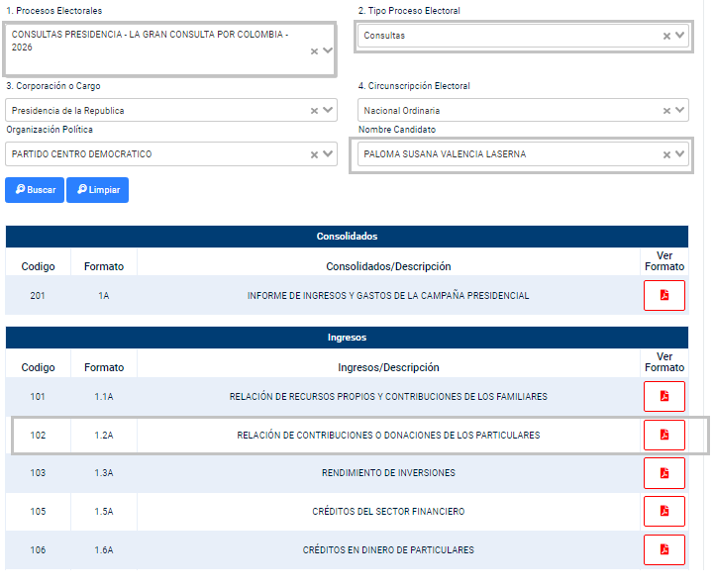Open PDF for Rendimiento de Inversiones
Screen dimensions: 714x588
[663, 473]
